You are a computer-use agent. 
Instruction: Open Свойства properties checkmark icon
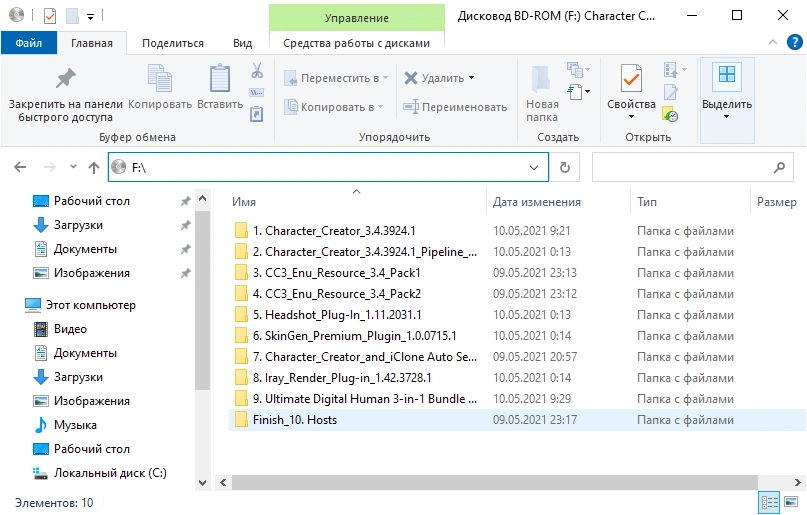[x=631, y=80]
